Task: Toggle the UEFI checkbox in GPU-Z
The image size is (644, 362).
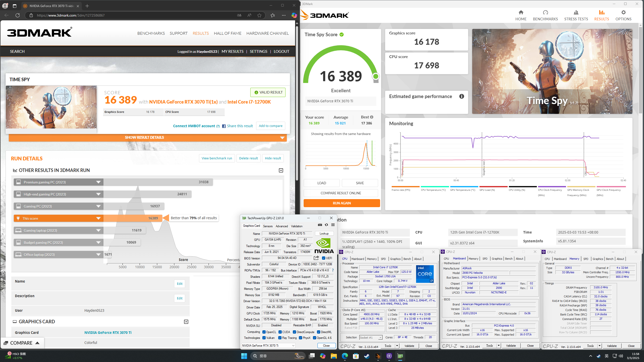Action: pyautogui.click(x=324, y=258)
